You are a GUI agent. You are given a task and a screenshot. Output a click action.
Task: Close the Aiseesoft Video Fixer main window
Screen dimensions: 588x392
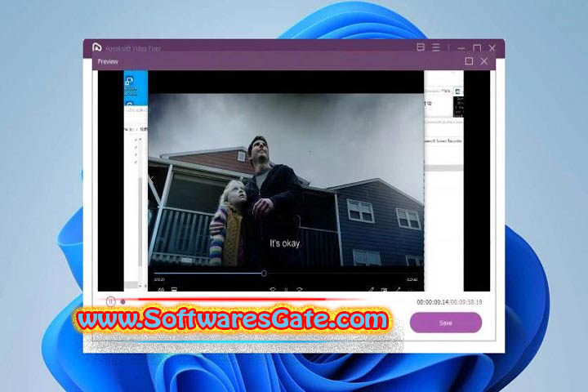click(x=492, y=48)
